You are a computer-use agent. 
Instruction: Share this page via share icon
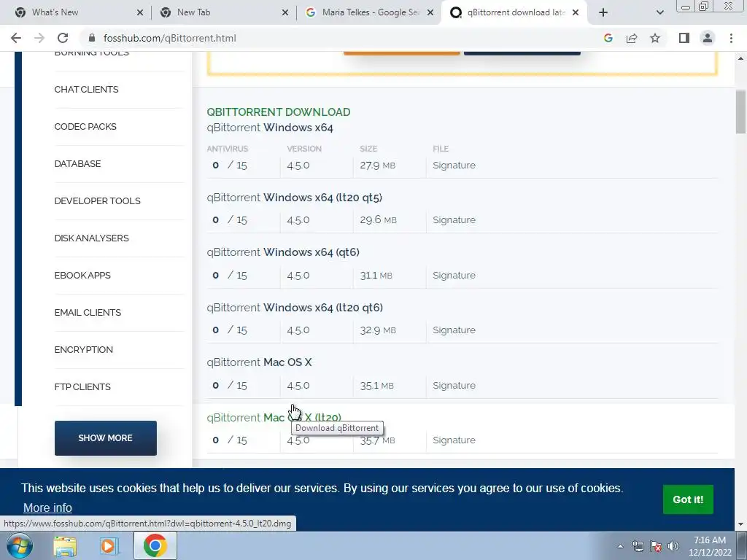coord(632,38)
